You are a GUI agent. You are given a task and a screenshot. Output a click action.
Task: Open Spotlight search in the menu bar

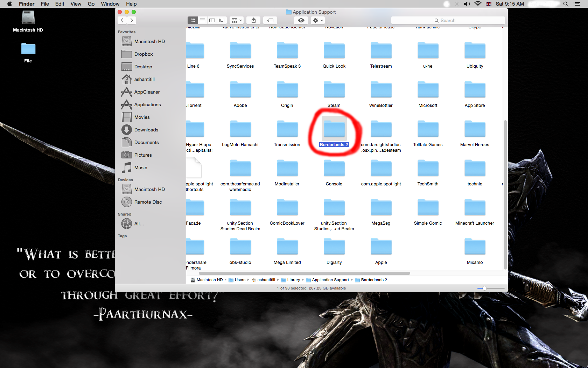click(x=566, y=4)
